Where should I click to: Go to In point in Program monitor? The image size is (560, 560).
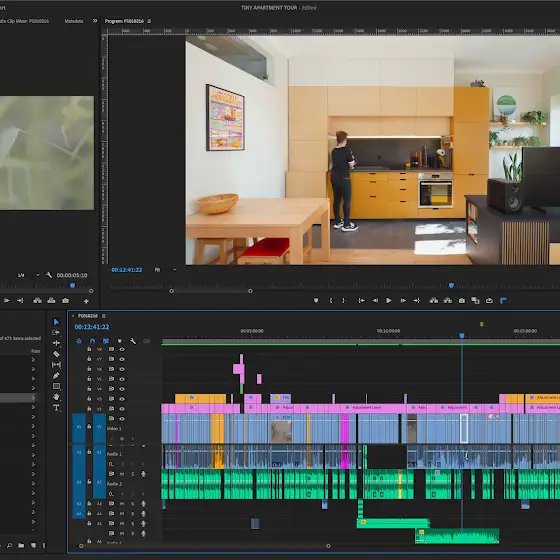click(361, 301)
